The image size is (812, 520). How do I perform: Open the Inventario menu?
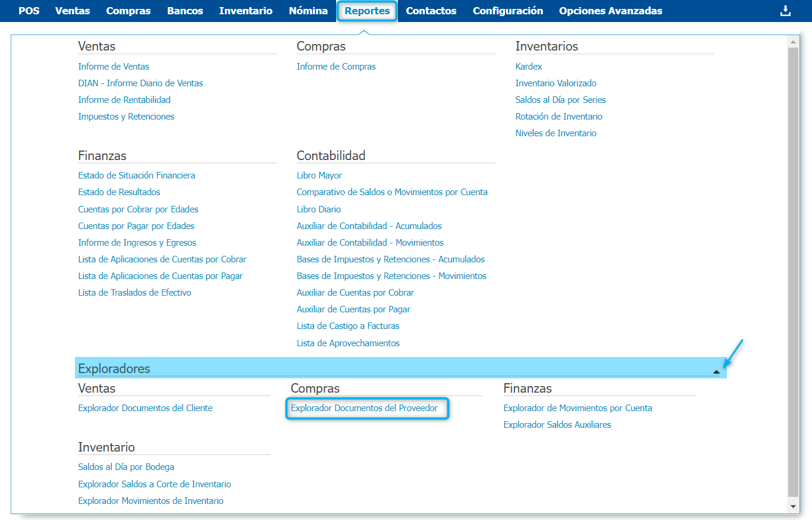click(x=245, y=11)
